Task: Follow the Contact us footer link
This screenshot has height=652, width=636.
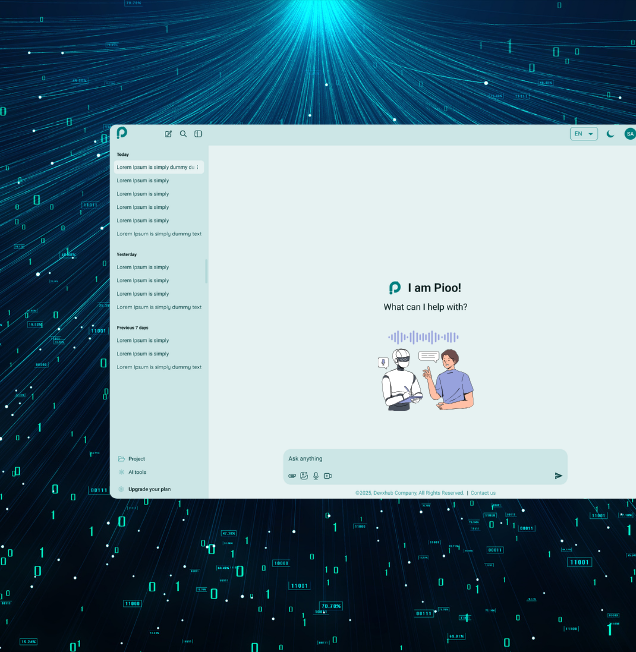Action: point(483,493)
